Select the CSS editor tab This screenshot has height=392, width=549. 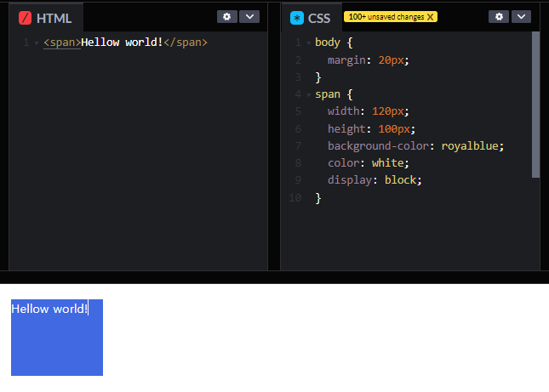(x=312, y=18)
